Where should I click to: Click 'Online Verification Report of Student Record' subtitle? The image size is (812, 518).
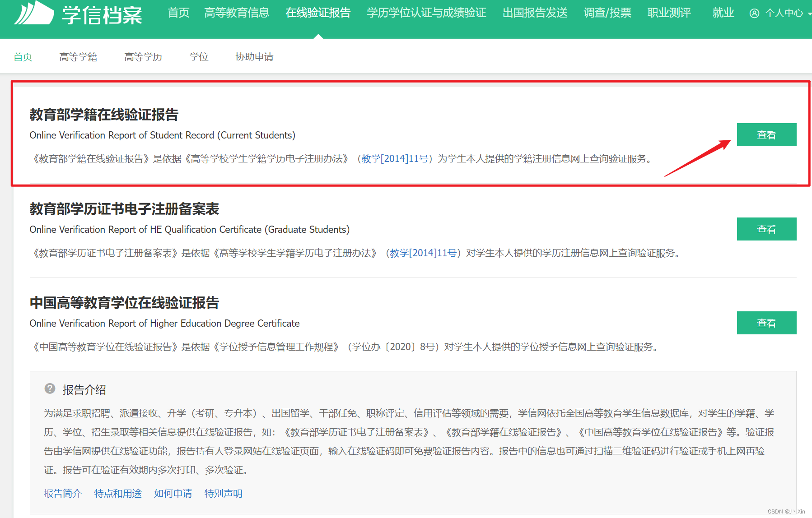(163, 135)
